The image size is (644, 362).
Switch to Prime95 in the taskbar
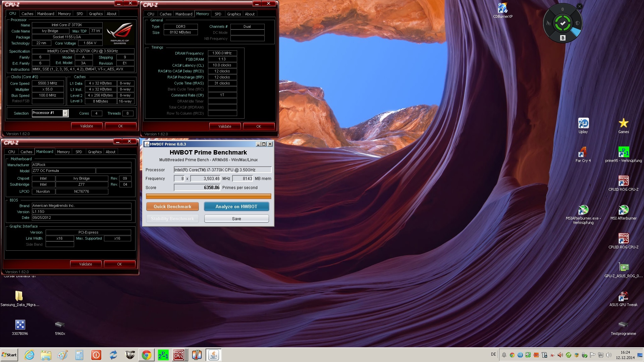point(163,355)
